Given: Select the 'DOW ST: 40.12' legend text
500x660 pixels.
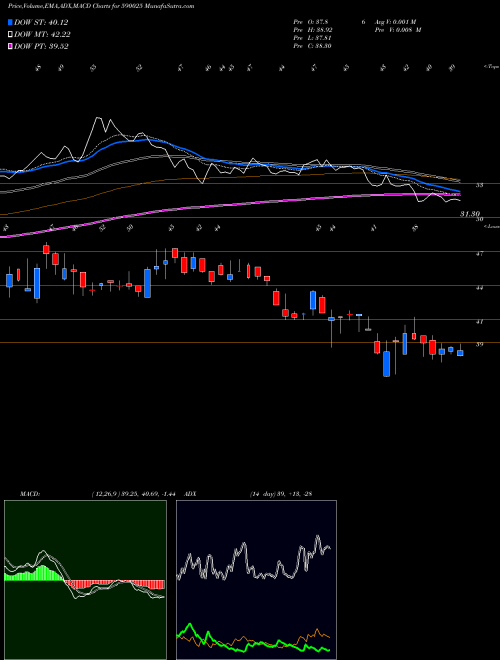Looking at the screenshot, I should 41,22.
